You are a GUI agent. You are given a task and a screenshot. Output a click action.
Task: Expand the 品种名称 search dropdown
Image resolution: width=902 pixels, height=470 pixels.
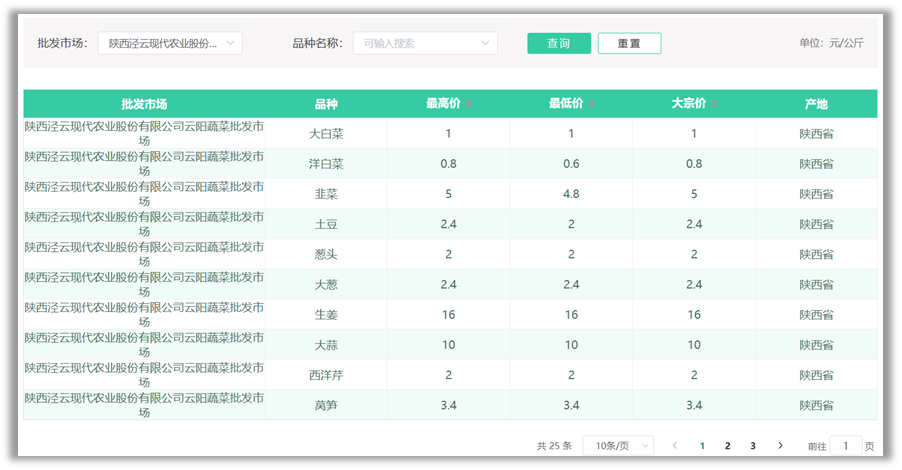pos(425,43)
